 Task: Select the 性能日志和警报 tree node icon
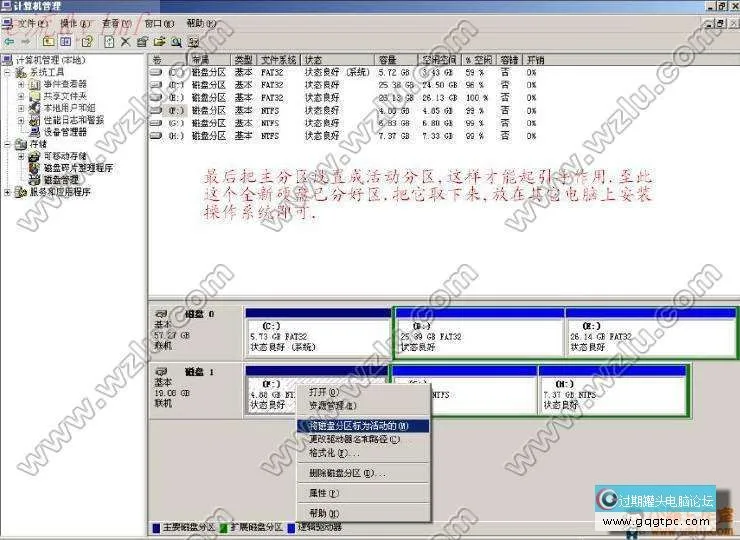click(34, 120)
